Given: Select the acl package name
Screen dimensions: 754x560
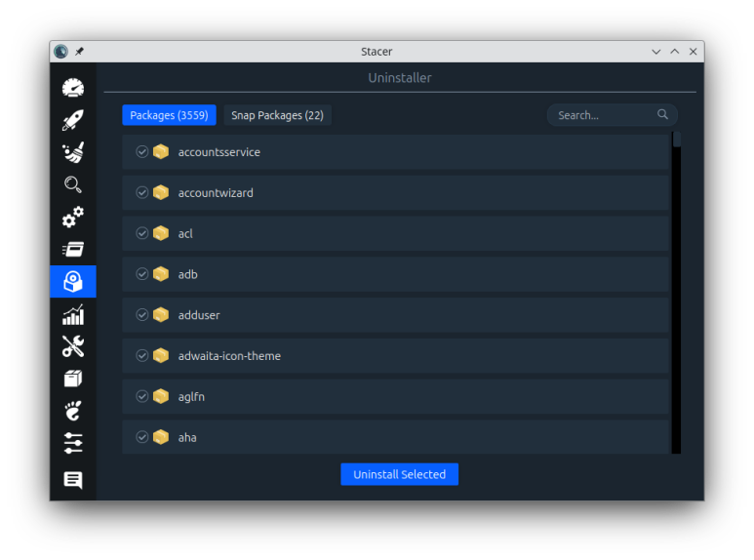Looking at the screenshot, I should click(185, 234).
